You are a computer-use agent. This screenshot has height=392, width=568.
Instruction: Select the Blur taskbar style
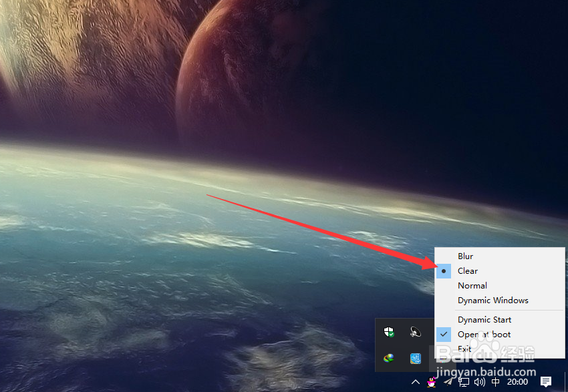click(500, 256)
